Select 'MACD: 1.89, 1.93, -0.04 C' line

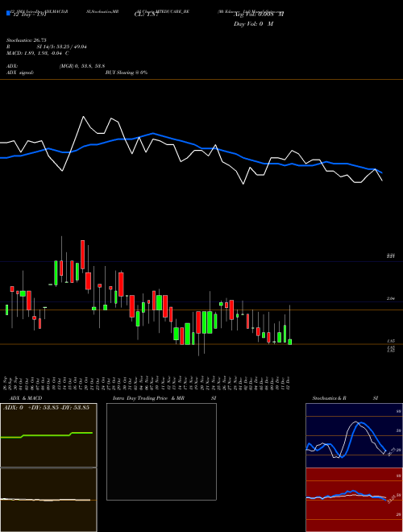click(x=38, y=53)
